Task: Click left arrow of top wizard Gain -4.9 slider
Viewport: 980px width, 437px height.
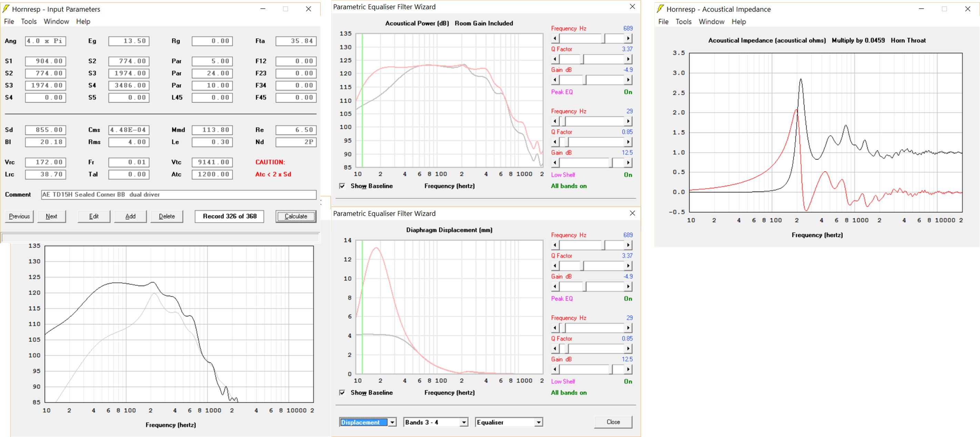Action: tap(555, 80)
